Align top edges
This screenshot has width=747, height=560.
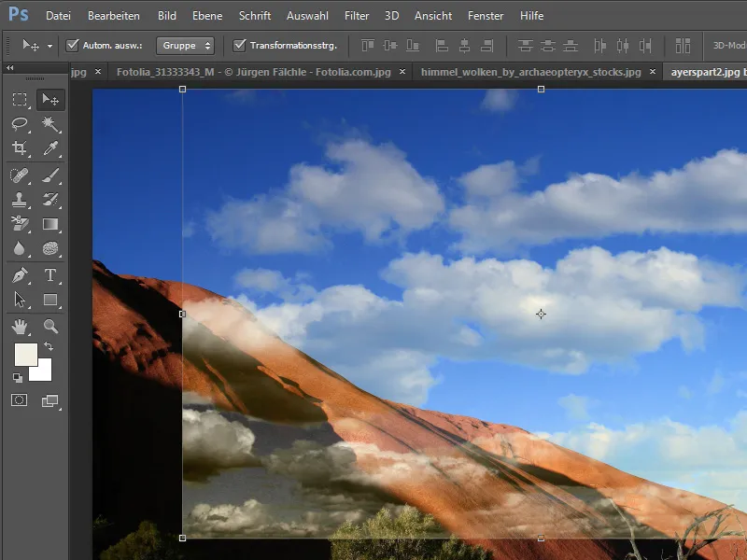click(x=367, y=46)
